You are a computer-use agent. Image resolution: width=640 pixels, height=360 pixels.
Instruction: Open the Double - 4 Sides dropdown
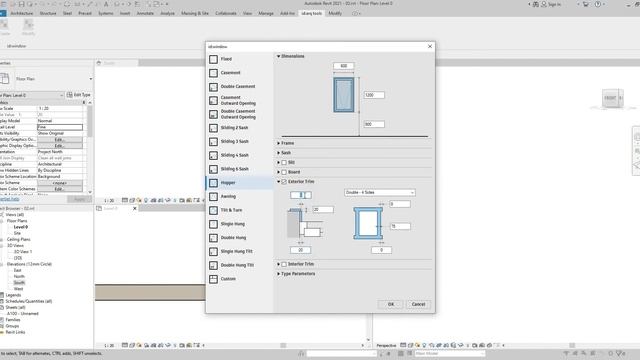click(380, 193)
